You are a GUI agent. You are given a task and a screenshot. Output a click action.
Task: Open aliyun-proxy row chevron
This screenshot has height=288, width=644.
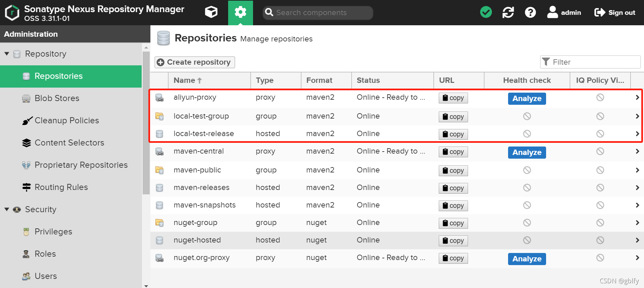[637, 97]
